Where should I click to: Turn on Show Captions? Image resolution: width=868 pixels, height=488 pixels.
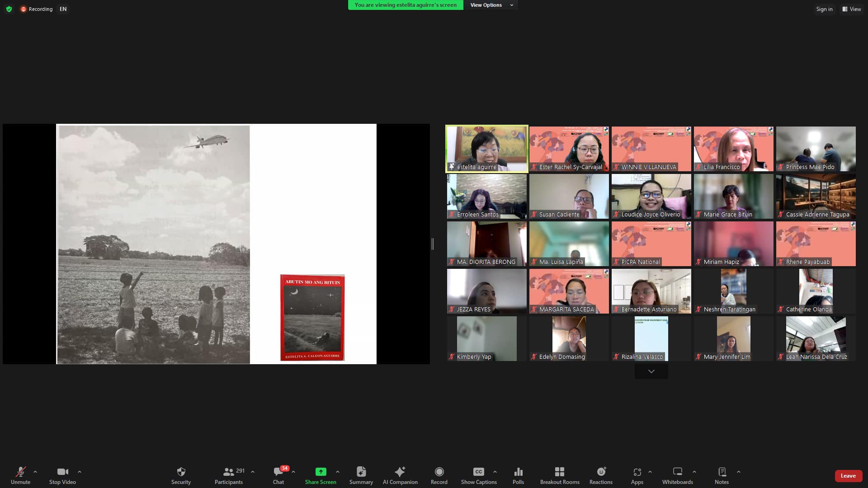coord(479,475)
